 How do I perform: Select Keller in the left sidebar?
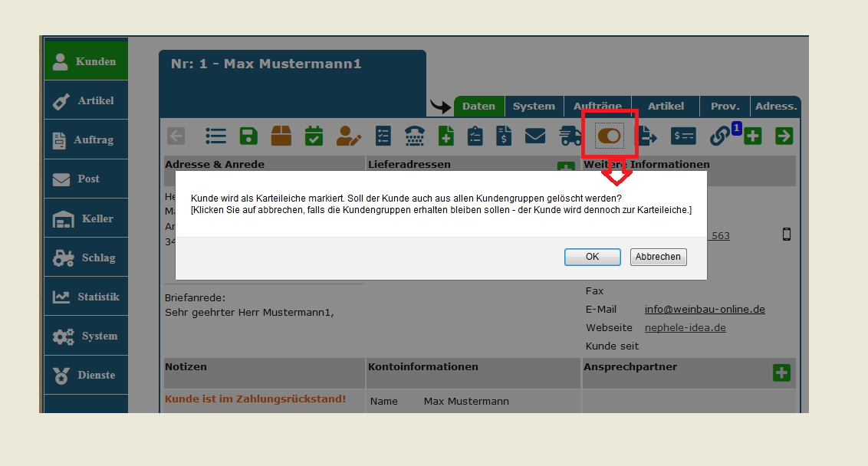[x=86, y=218]
